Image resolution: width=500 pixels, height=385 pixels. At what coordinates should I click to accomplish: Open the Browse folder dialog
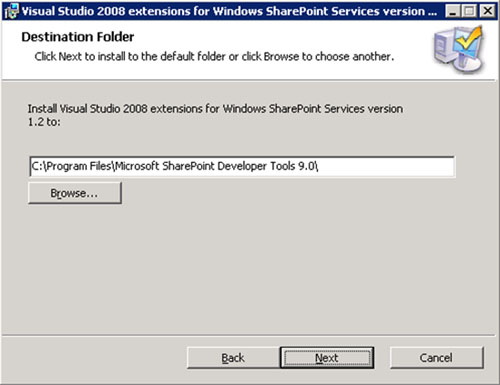pos(75,193)
